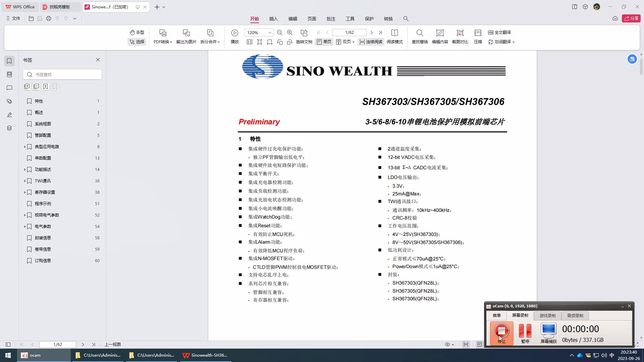Click ocam taskbar button
Viewport: 644px width, 362px height.
pyautogui.click(x=44, y=355)
